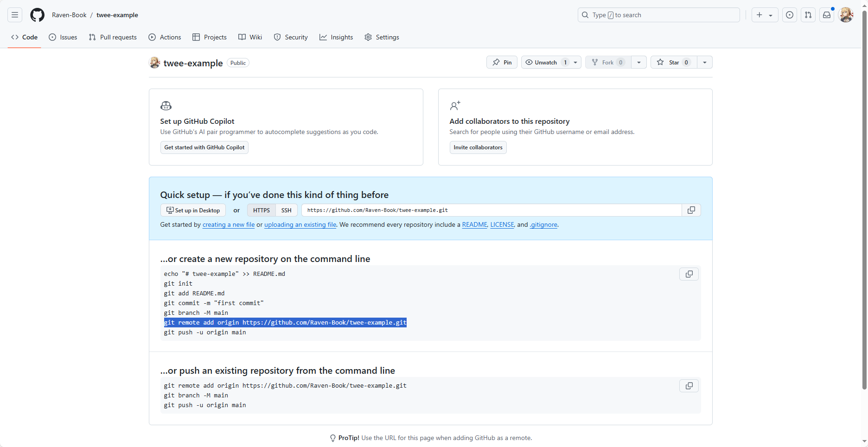Open the issues inbox icon in header
The height and width of the screenshot is (447, 868).
point(790,15)
